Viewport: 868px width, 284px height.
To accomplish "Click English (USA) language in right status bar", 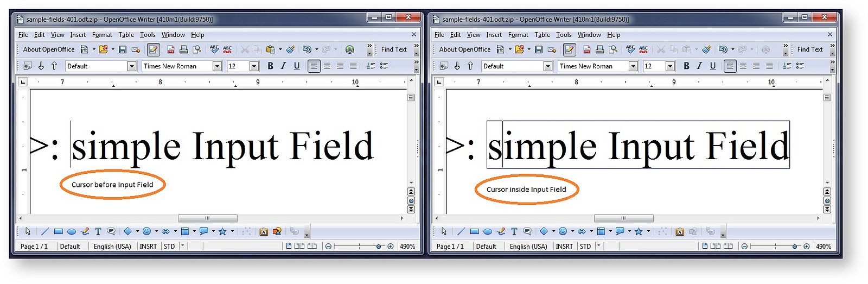I will (528, 247).
